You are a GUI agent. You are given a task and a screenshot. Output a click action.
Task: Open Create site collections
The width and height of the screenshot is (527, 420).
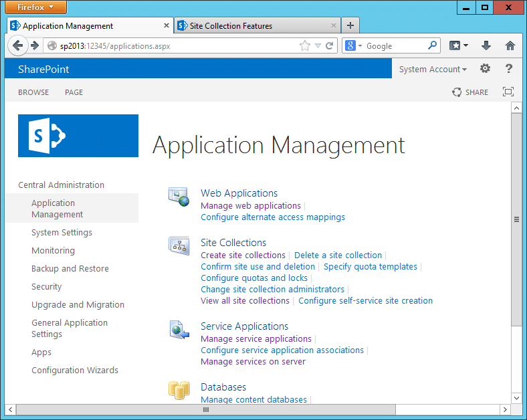(x=243, y=255)
